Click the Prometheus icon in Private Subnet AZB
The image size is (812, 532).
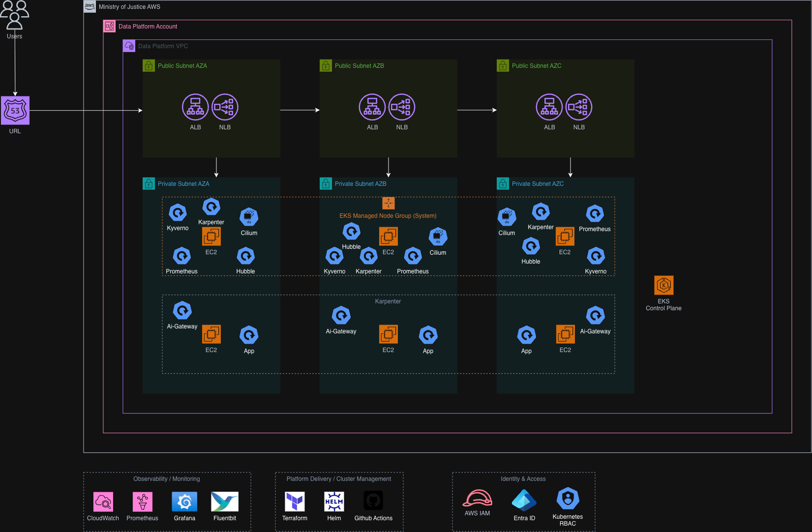[x=413, y=256]
